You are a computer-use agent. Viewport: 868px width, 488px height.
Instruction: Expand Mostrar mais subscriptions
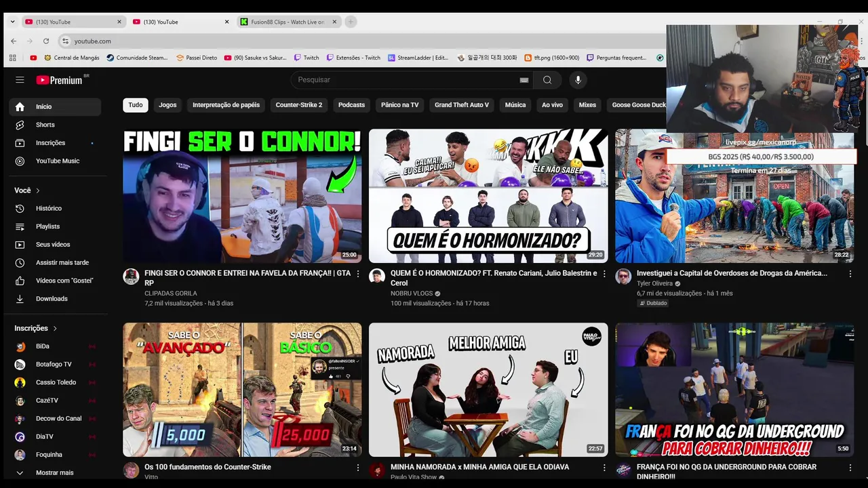55,472
